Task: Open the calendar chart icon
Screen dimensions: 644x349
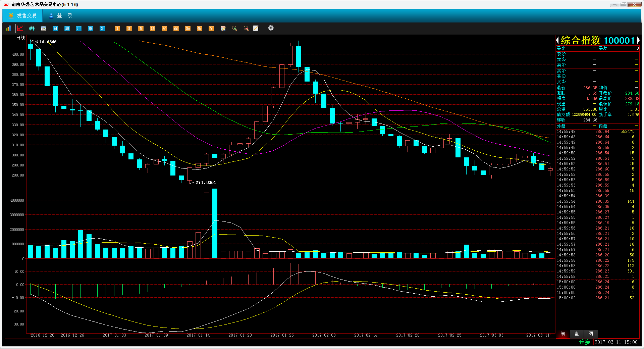Action: (44, 29)
